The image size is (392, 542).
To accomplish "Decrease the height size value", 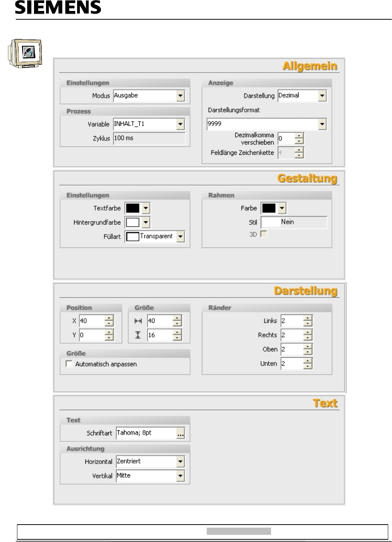I will click(x=177, y=338).
